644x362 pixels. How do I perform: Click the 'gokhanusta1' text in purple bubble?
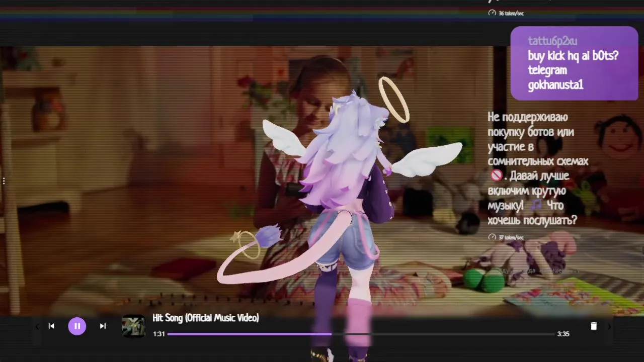555,85
